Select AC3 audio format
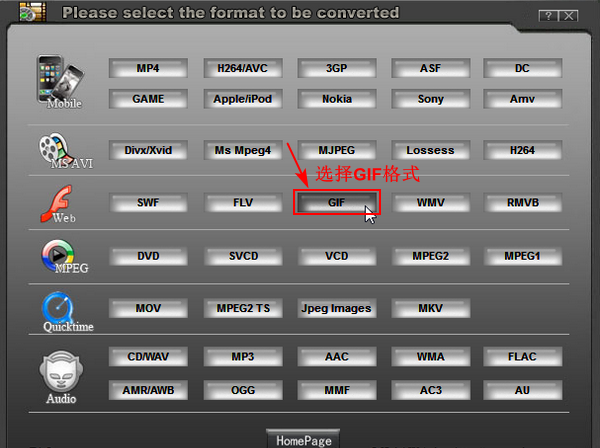The image size is (600, 448). [x=430, y=390]
